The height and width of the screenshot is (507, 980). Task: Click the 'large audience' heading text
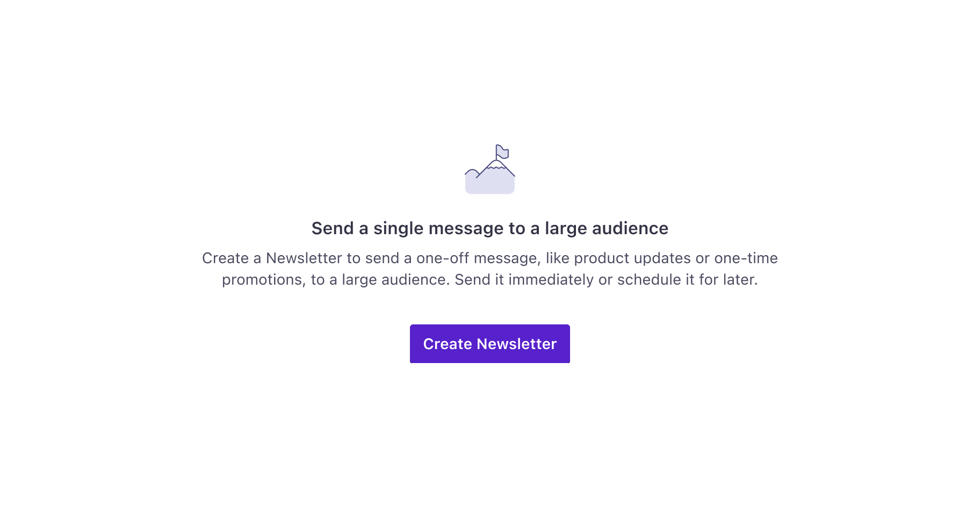tap(607, 228)
